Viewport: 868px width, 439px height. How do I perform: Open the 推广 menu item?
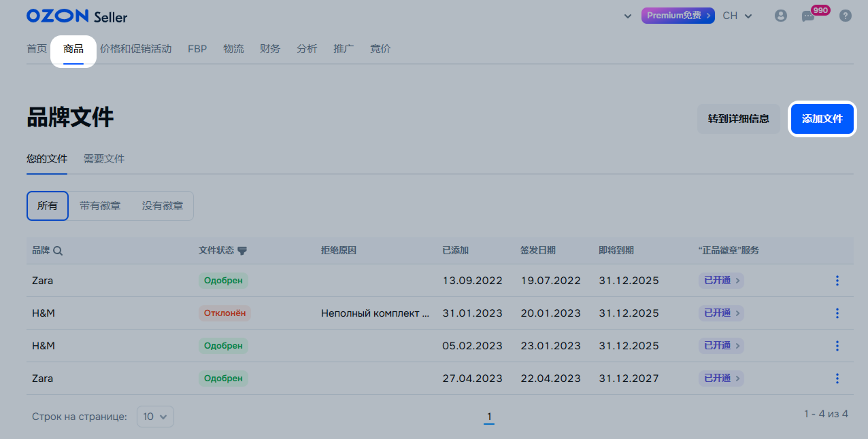pyautogui.click(x=344, y=49)
